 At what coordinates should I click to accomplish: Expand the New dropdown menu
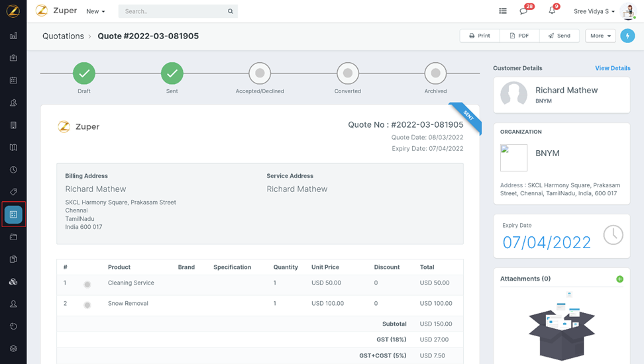pyautogui.click(x=95, y=11)
